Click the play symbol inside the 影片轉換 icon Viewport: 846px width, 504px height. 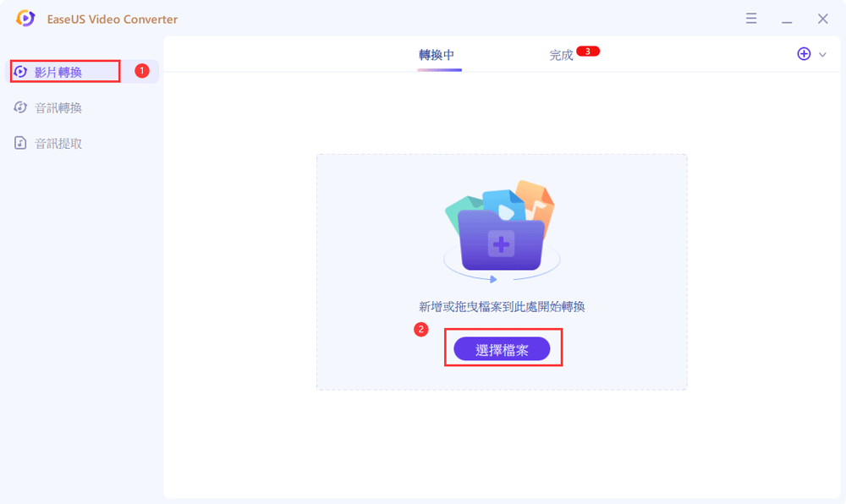click(21, 71)
